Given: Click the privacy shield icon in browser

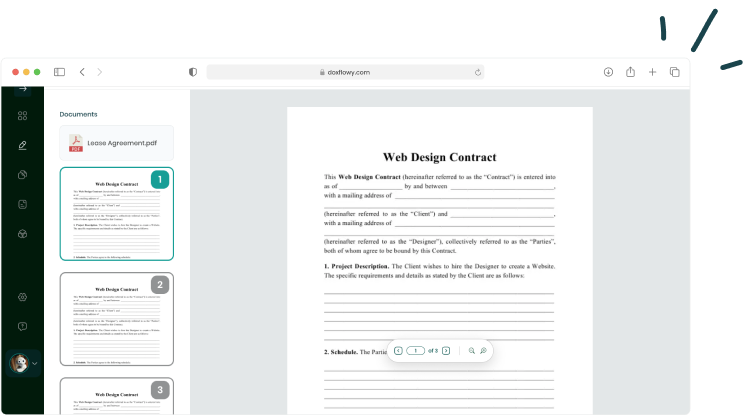Looking at the screenshot, I should tap(193, 72).
